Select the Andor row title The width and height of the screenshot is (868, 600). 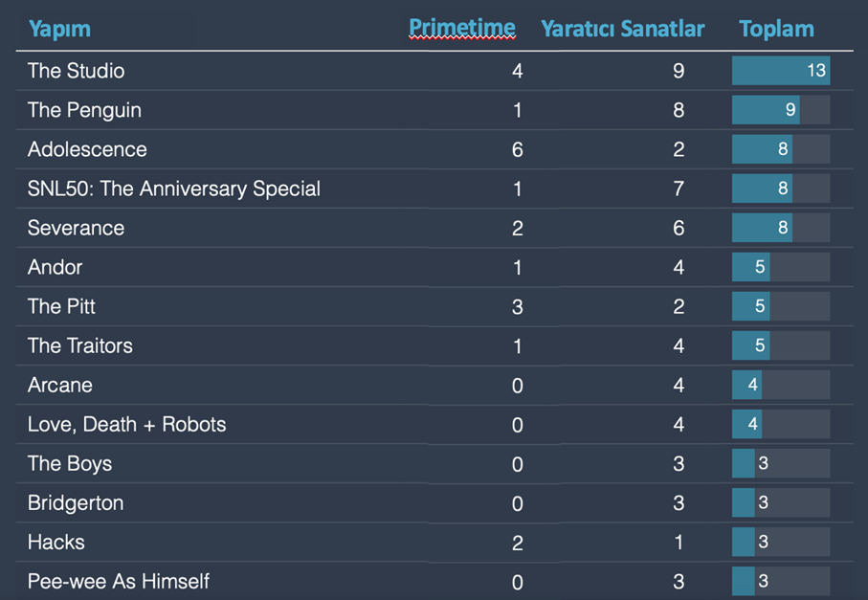click(x=56, y=267)
